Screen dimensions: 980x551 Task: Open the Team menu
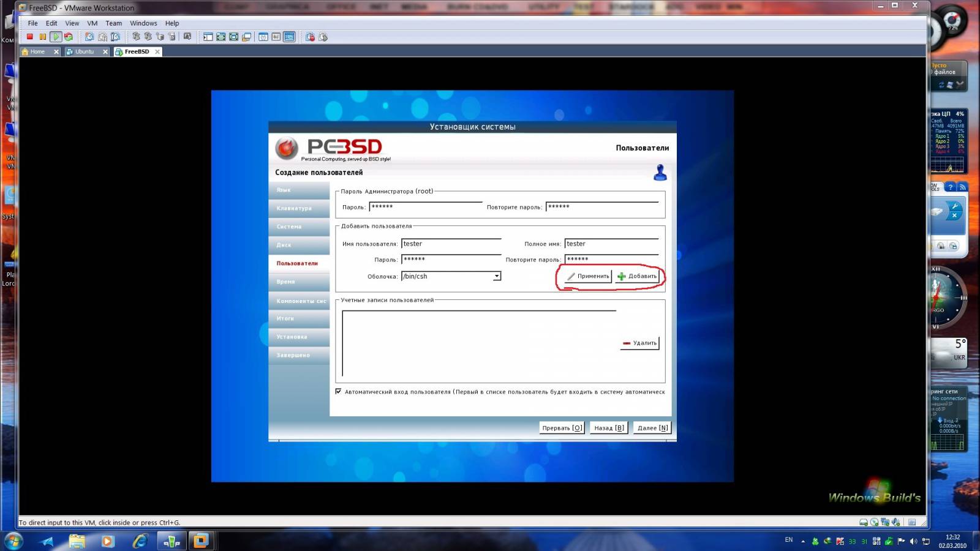pos(113,23)
